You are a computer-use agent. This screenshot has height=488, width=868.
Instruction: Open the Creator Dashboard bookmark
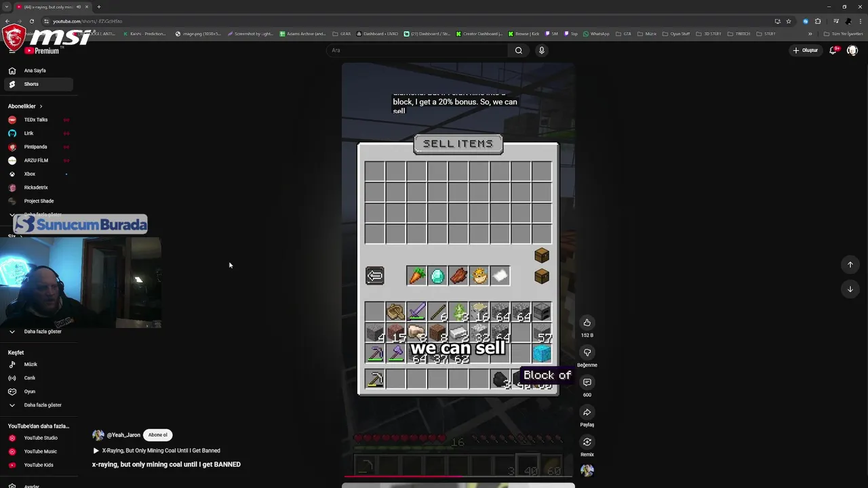click(479, 34)
